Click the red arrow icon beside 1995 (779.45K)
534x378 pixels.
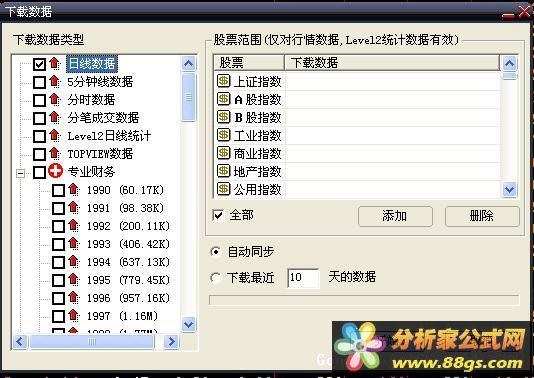click(74, 280)
